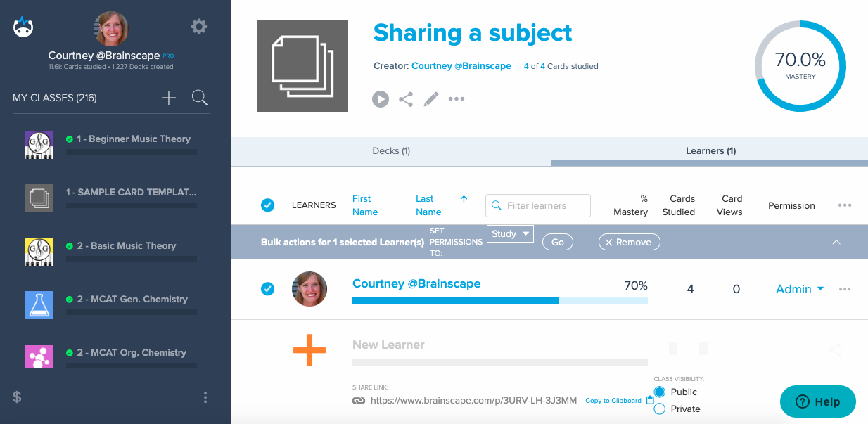Open class more options ellipsis
This screenshot has height=424, width=868.
coord(457,99)
